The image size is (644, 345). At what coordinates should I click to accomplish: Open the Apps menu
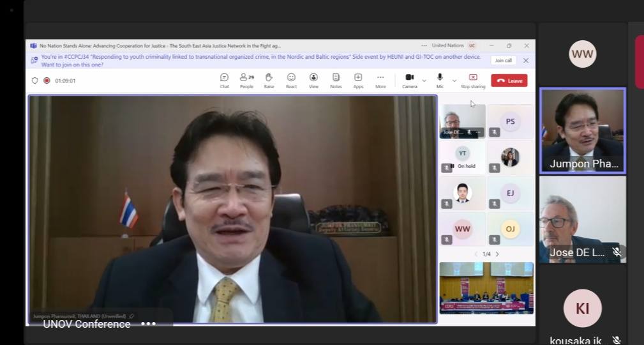358,80
